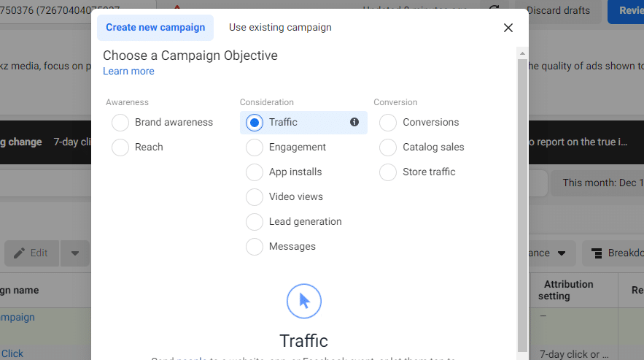The image size is (644, 360).
Task: Click the pencil Edit button
Action: click(x=31, y=253)
